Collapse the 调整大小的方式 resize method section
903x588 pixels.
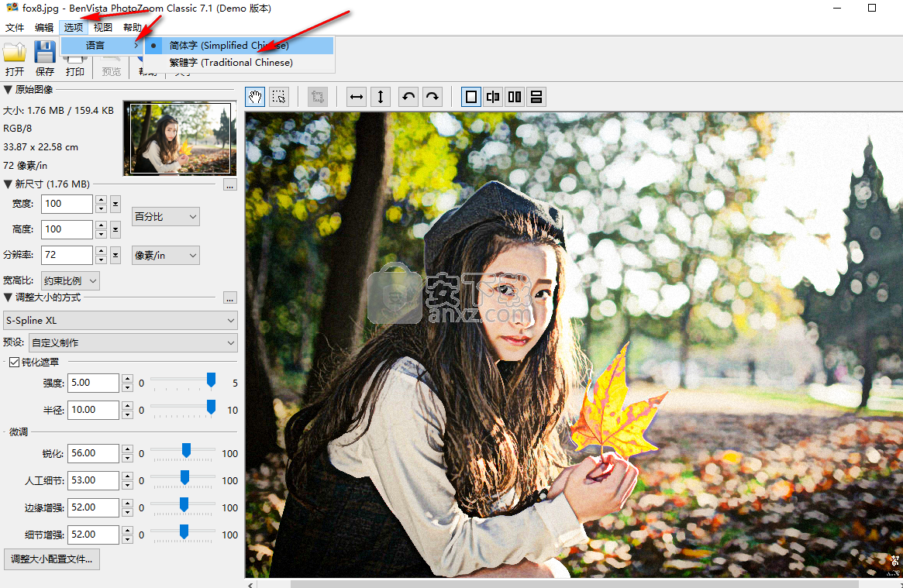pyautogui.click(x=8, y=297)
